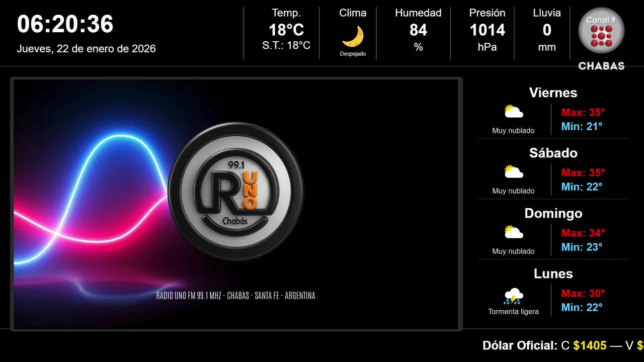This screenshot has height=362, width=644.
Task: Click Sábado partly cloudy icon
Action: [514, 172]
